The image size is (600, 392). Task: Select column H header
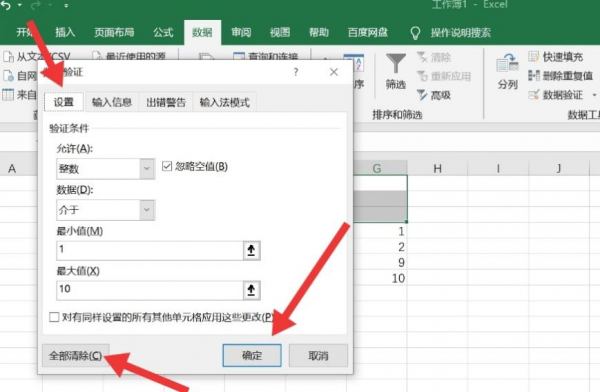437,168
